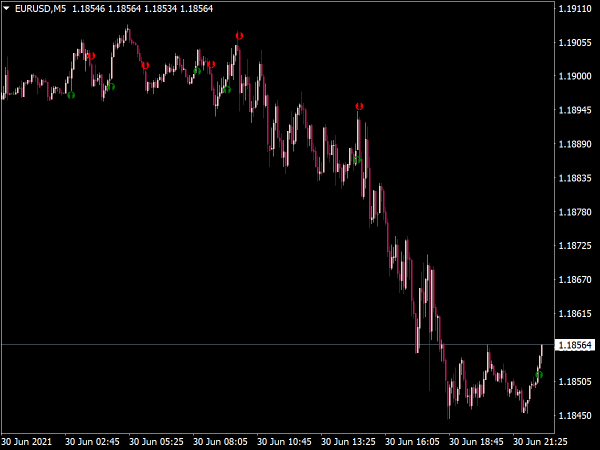Click the 1.18505 price scale label
This screenshot has height=450, width=600.
click(575, 382)
